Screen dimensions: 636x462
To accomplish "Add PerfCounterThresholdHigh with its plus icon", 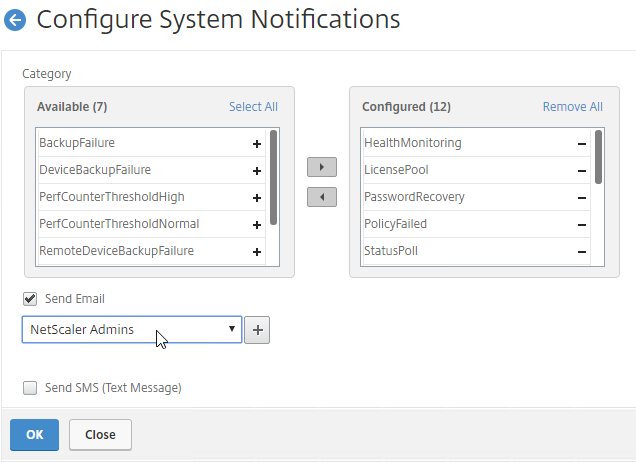I will (x=257, y=198).
